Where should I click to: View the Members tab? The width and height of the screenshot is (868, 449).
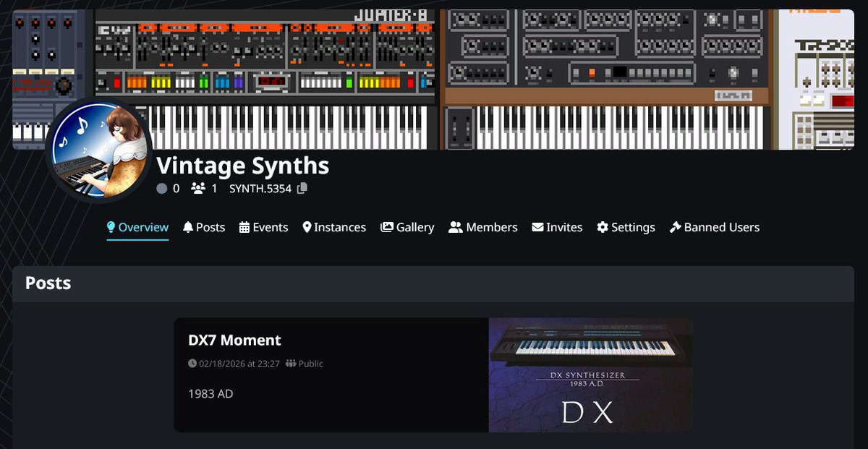483,227
